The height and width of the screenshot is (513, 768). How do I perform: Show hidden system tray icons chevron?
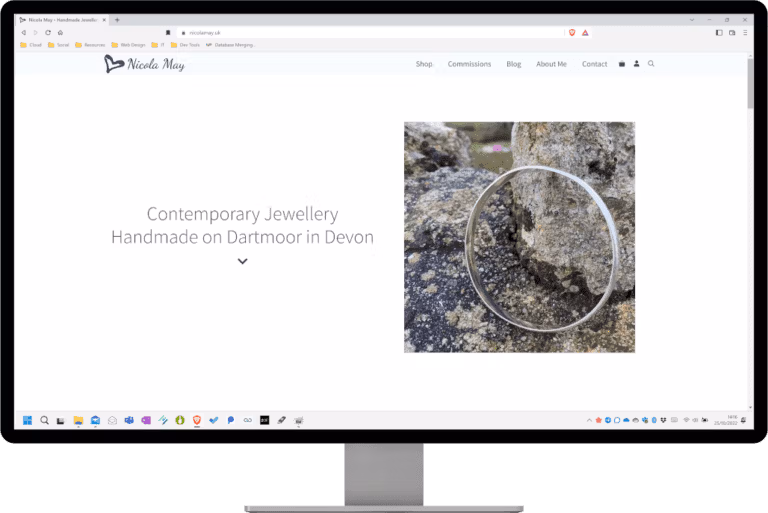click(x=589, y=420)
